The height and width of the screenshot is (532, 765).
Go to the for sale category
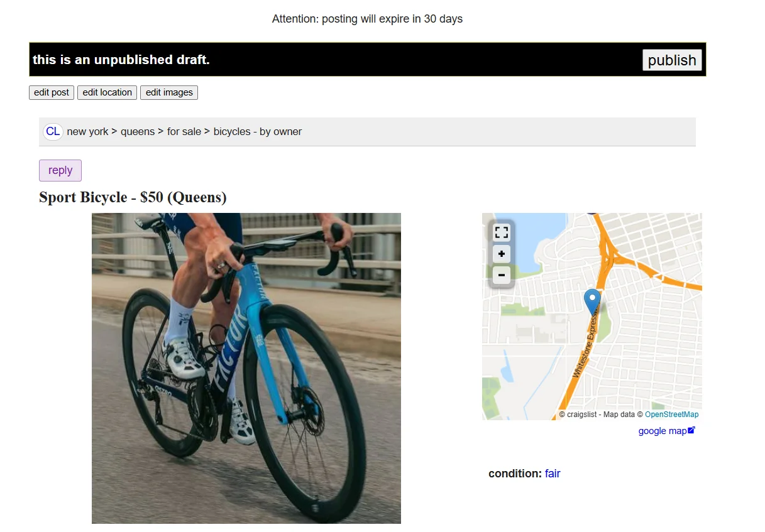(184, 131)
